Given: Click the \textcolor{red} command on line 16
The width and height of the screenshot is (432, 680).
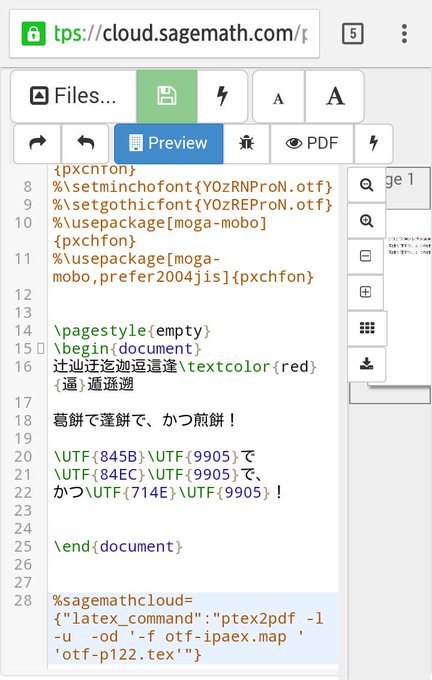Looking at the screenshot, I should coord(248,367).
